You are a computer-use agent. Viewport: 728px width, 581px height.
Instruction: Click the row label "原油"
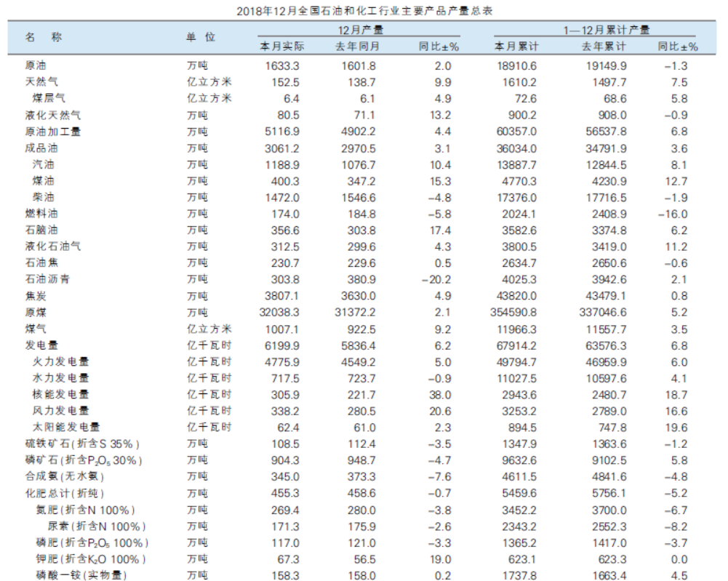pos(36,65)
